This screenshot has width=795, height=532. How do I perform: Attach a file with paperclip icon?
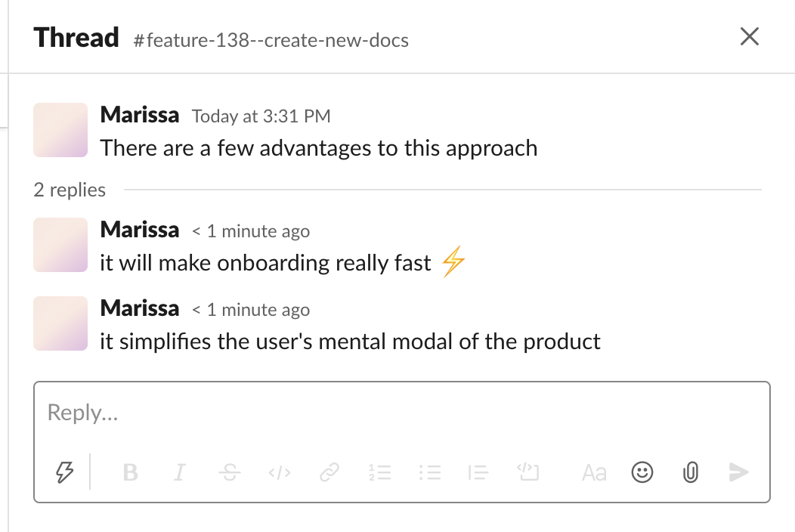pos(691,472)
